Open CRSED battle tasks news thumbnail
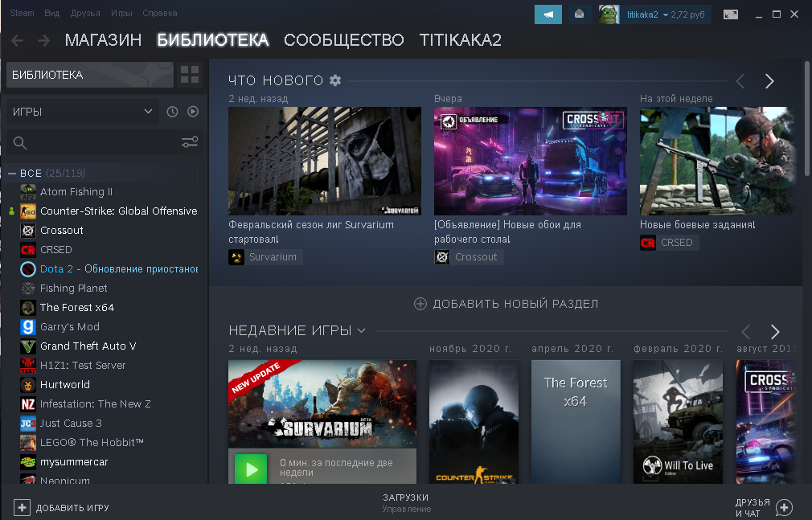Viewport: 812px width, 520px height. click(717, 161)
